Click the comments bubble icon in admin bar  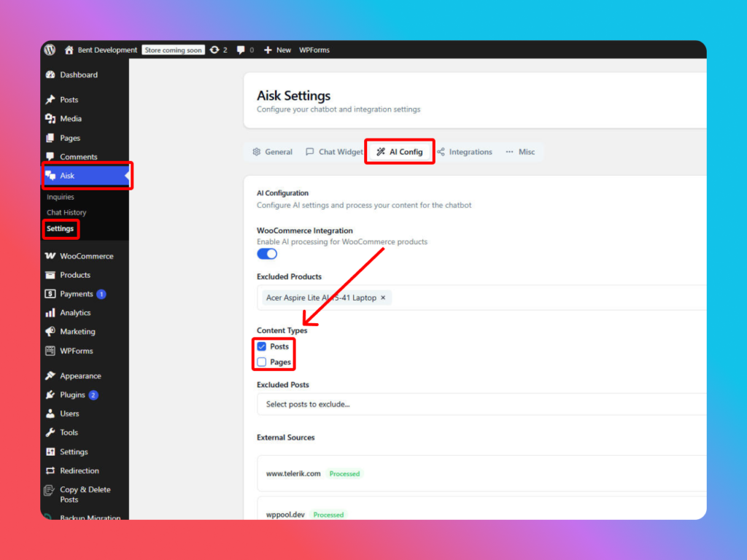coord(241,50)
